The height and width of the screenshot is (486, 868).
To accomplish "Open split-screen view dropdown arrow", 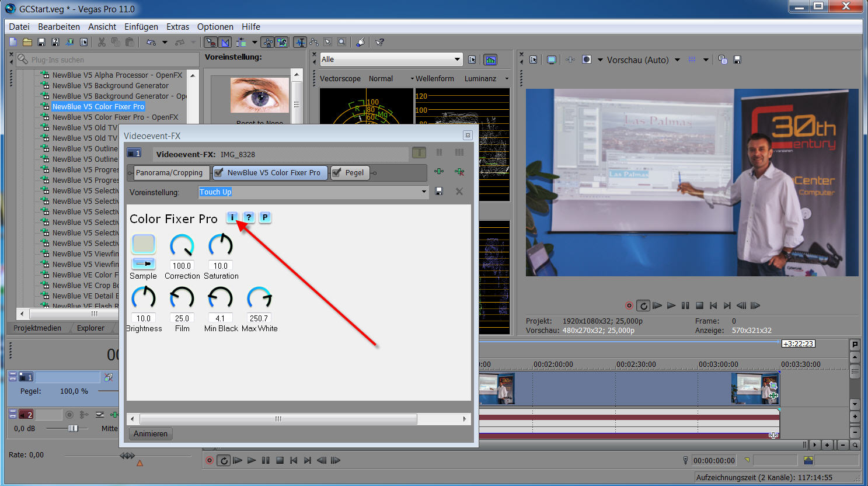I will 600,60.
